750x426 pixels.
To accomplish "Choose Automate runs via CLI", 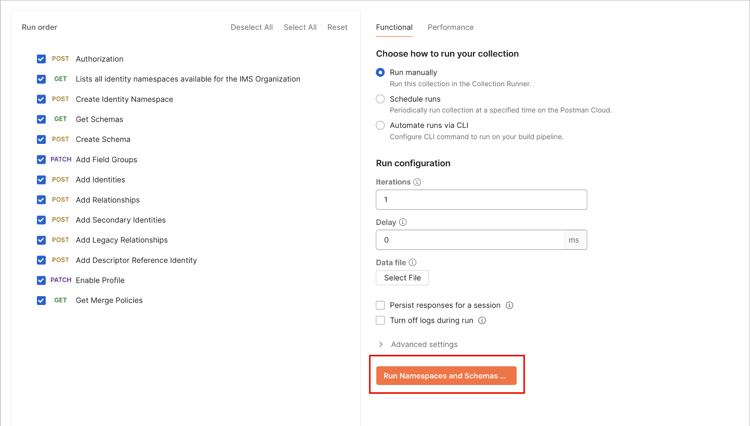I will (x=380, y=125).
